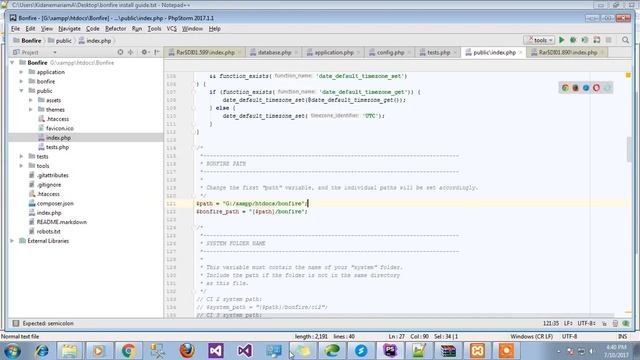Open Project panel settings gear

[x=144, y=52]
